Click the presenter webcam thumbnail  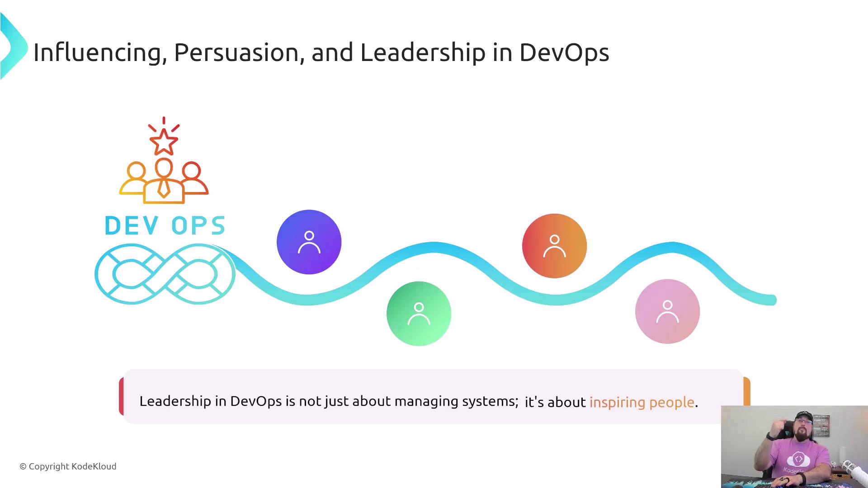click(794, 446)
